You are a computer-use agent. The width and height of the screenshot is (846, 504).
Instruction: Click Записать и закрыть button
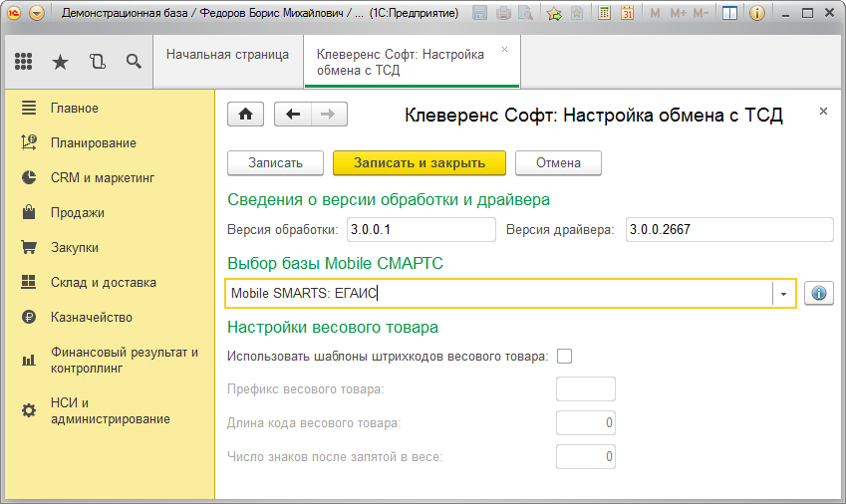click(x=420, y=162)
